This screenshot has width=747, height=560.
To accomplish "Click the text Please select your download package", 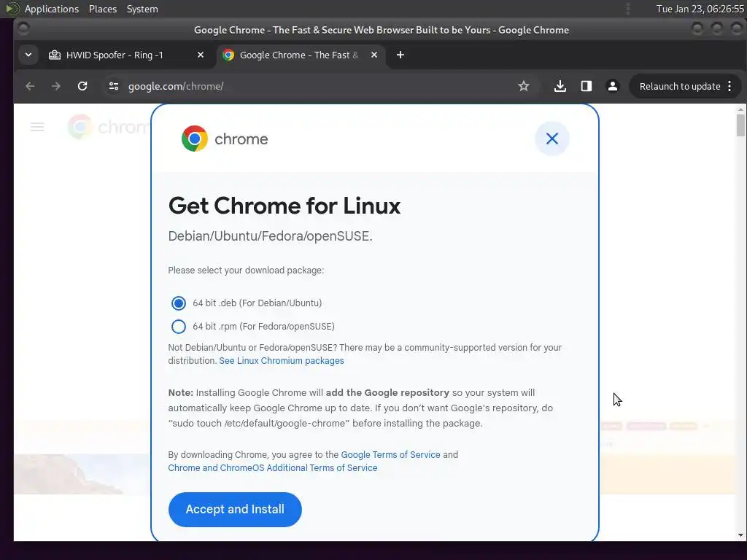I will pyautogui.click(x=246, y=270).
